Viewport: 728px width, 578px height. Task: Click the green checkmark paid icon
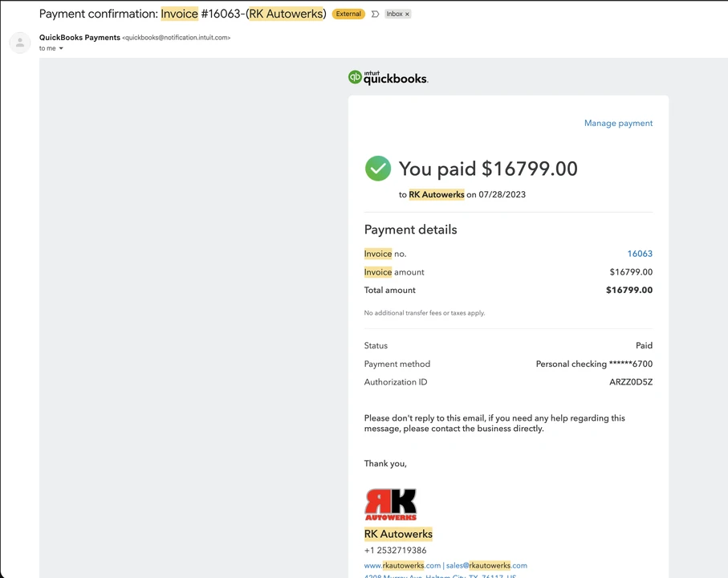(378, 168)
